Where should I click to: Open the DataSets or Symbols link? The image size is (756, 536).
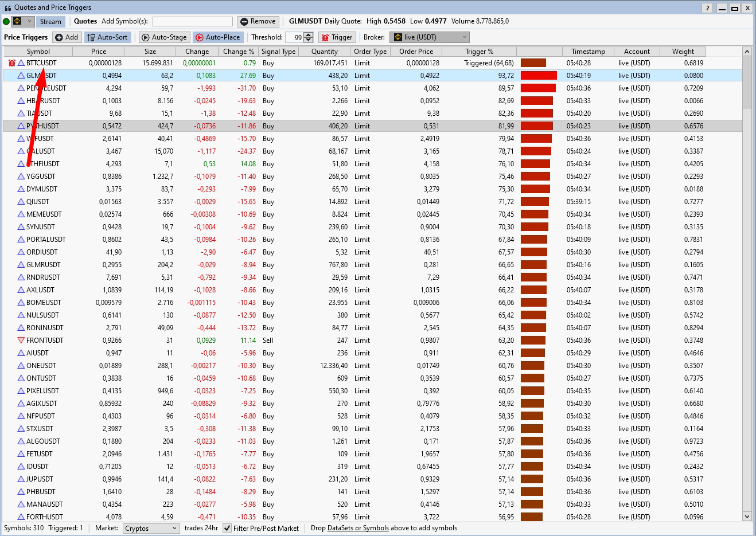(x=358, y=529)
